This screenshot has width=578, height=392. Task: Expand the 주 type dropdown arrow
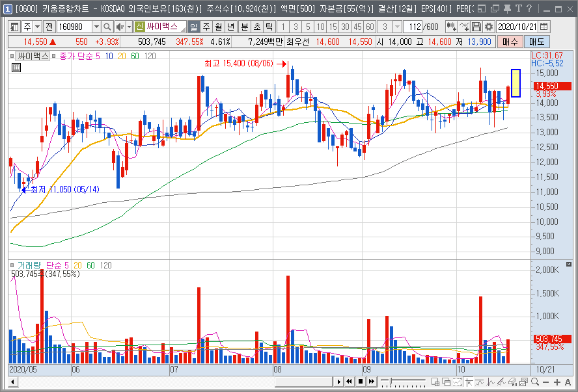(x=38, y=27)
